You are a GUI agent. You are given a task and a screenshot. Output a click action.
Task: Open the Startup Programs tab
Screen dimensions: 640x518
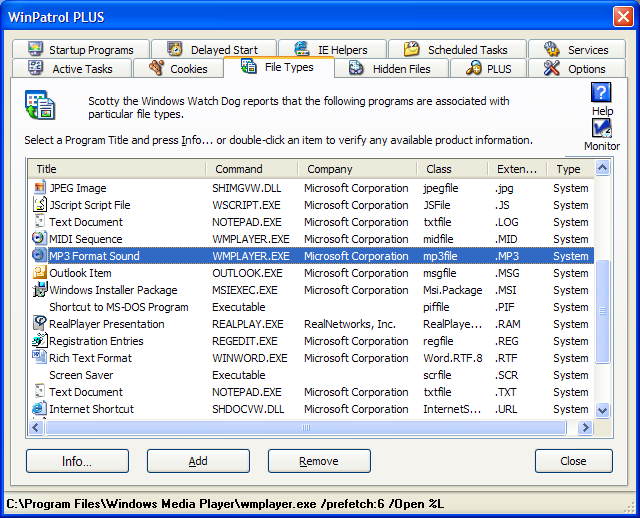click(x=81, y=50)
